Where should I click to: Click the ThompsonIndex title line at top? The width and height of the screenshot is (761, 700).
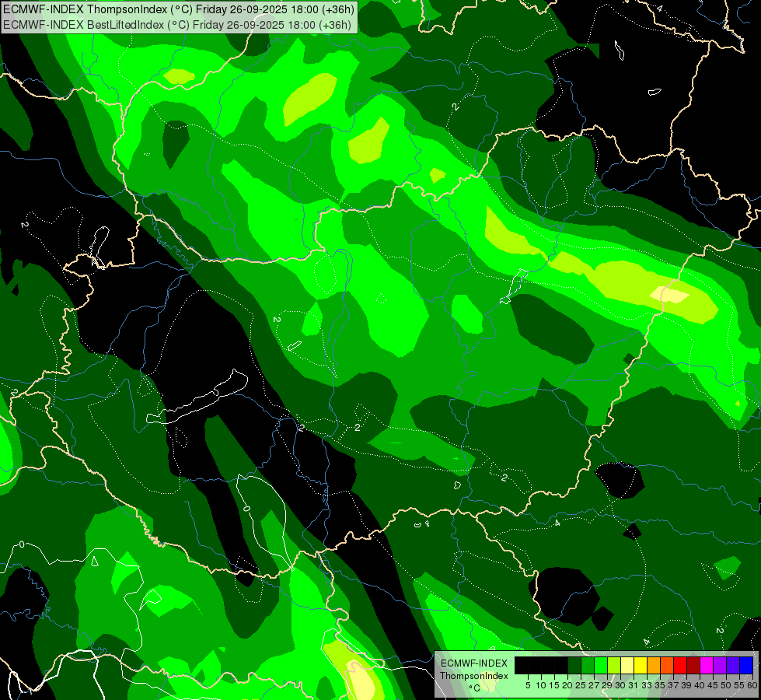click(x=179, y=9)
